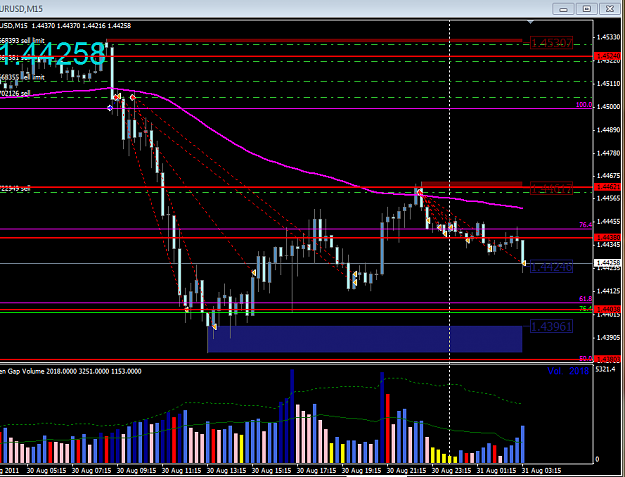Click the "1.44455" price axis value

[607, 222]
